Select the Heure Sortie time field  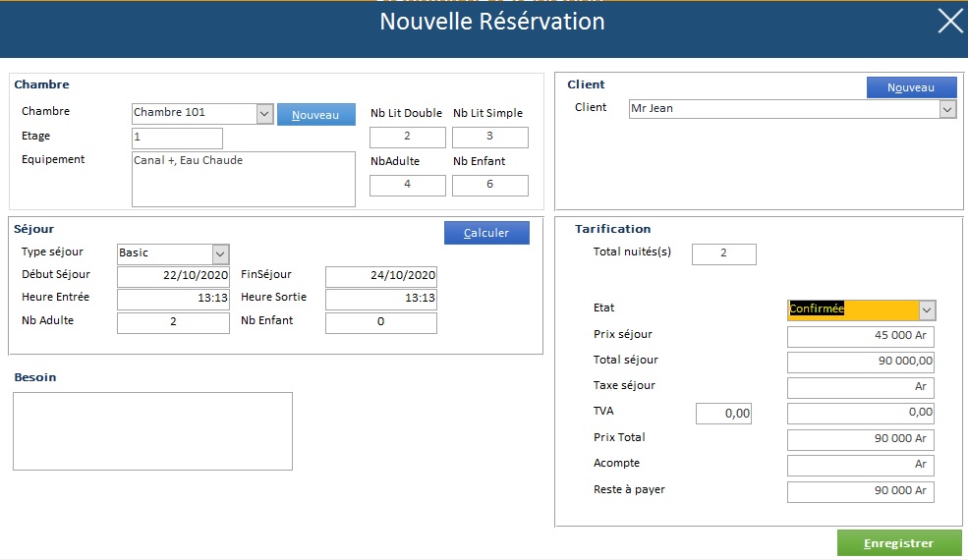(380, 299)
